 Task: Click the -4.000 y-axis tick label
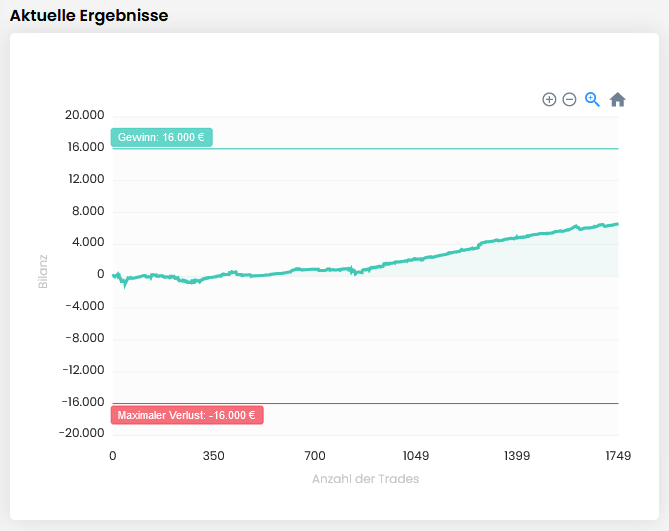click(86, 306)
